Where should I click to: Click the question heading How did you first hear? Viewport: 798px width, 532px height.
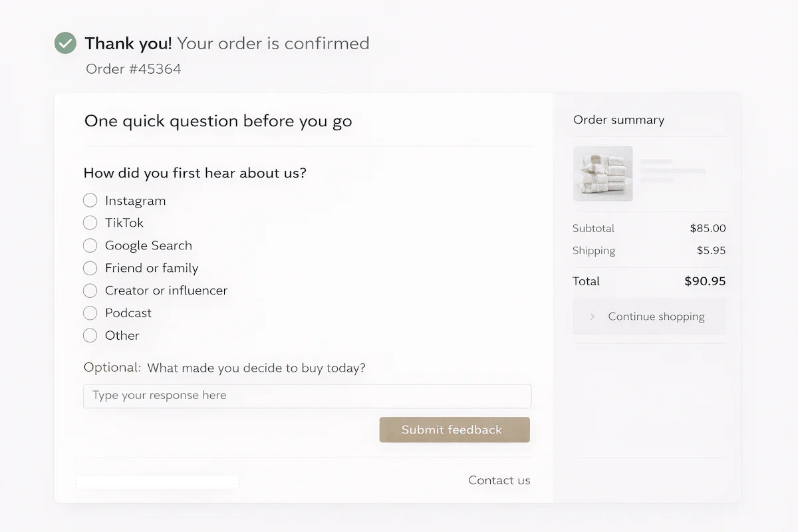(195, 173)
